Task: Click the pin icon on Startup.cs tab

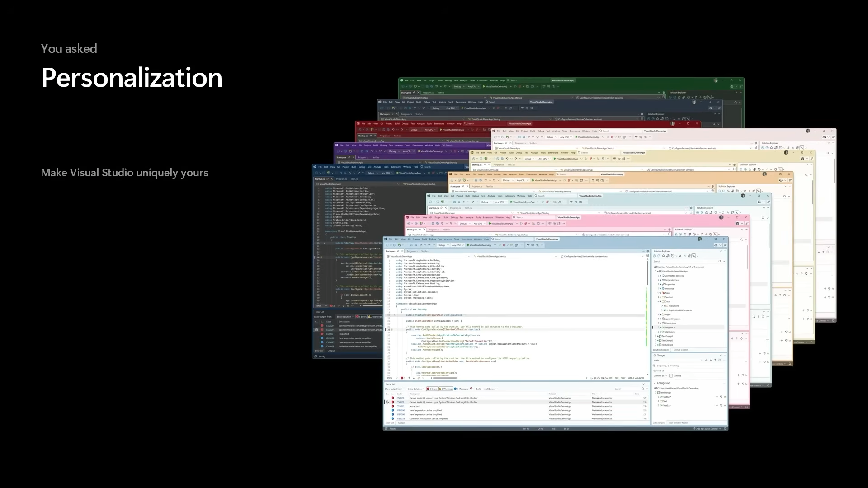Action: point(398,251)
